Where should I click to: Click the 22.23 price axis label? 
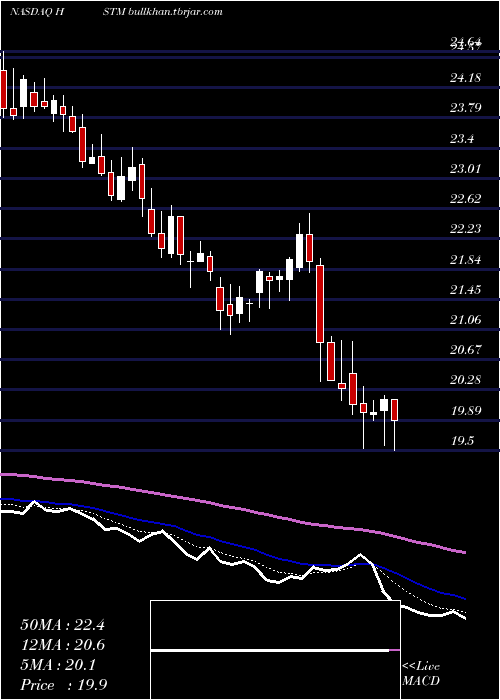[465, 229]
